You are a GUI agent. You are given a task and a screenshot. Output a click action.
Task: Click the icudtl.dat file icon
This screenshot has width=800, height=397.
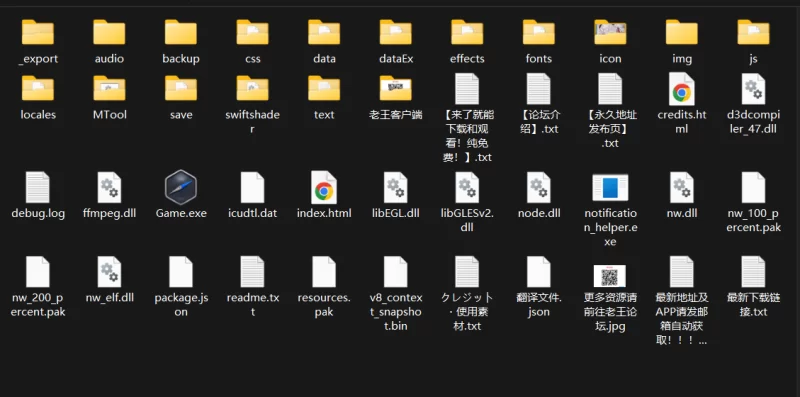click(253, 187)
